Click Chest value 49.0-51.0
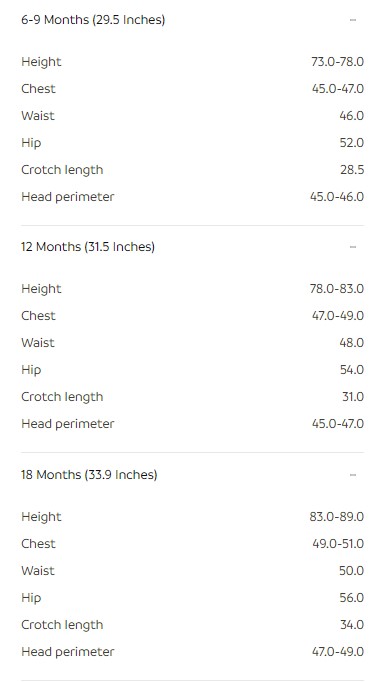 (x=338, y=544)
